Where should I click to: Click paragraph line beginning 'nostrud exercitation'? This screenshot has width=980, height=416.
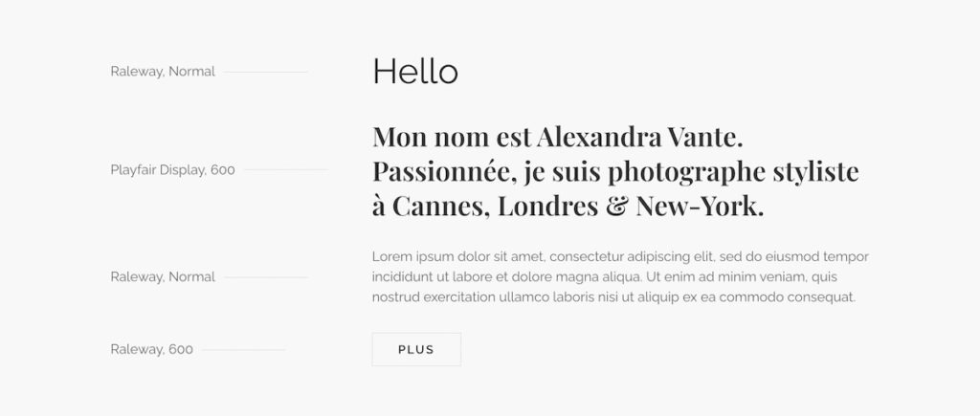coord(613,297)
